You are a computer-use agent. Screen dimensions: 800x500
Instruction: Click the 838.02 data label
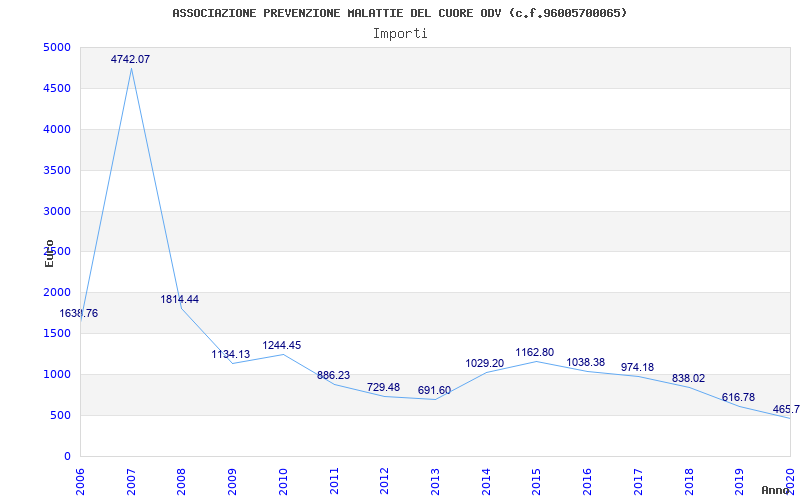[688, 379]
